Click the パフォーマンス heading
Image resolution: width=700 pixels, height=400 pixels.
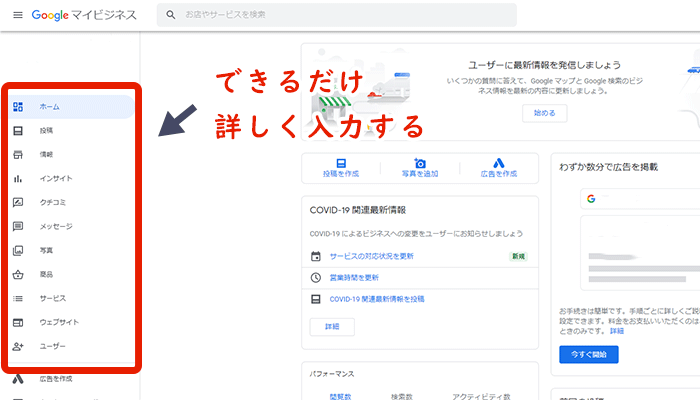332,374
